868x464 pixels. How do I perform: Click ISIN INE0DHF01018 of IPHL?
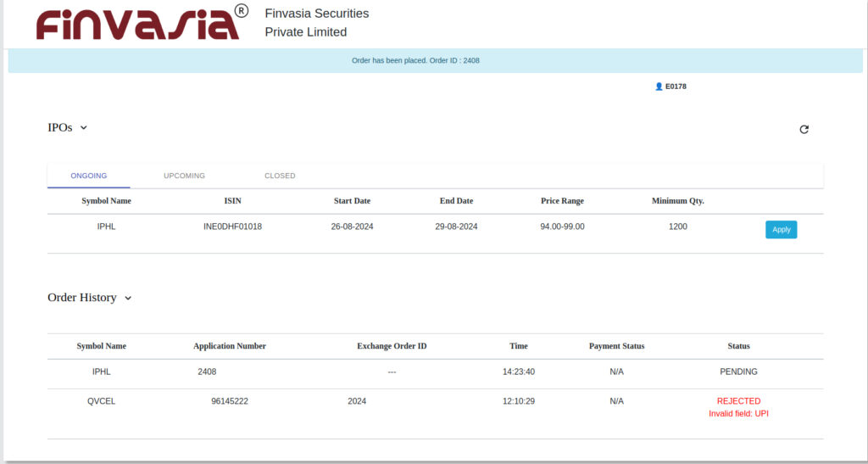click(x=232, y=226)
